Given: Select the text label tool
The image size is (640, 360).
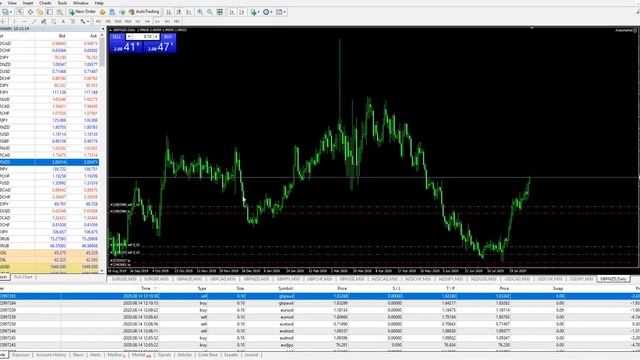Looking at the screenshot, I should 73,21.
